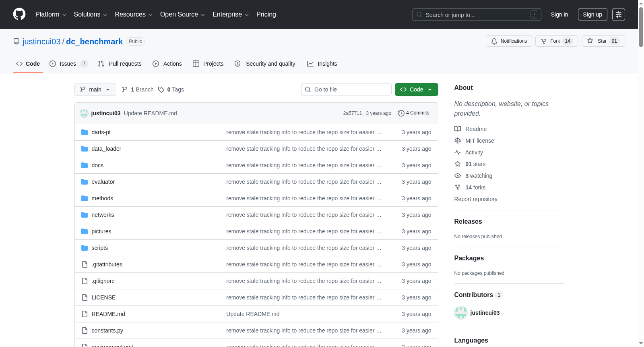
Task: Click the Sign in link
Action: (x=559, y=15)
